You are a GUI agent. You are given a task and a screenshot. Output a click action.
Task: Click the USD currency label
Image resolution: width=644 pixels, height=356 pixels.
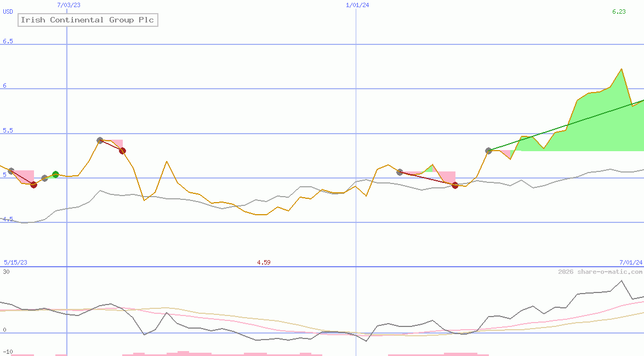(x=8, y=12)
